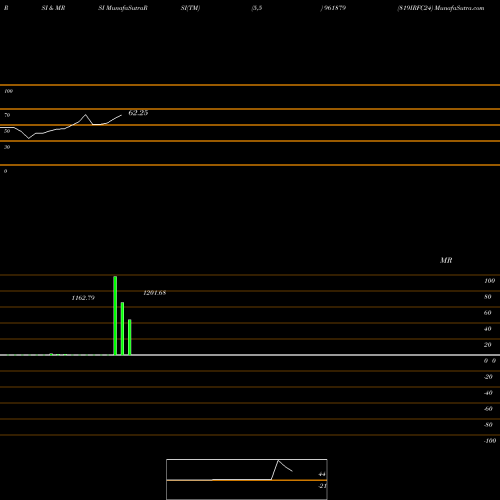Click the RSI axis label 0
This screenshot has height=500, width=500.
5,171
